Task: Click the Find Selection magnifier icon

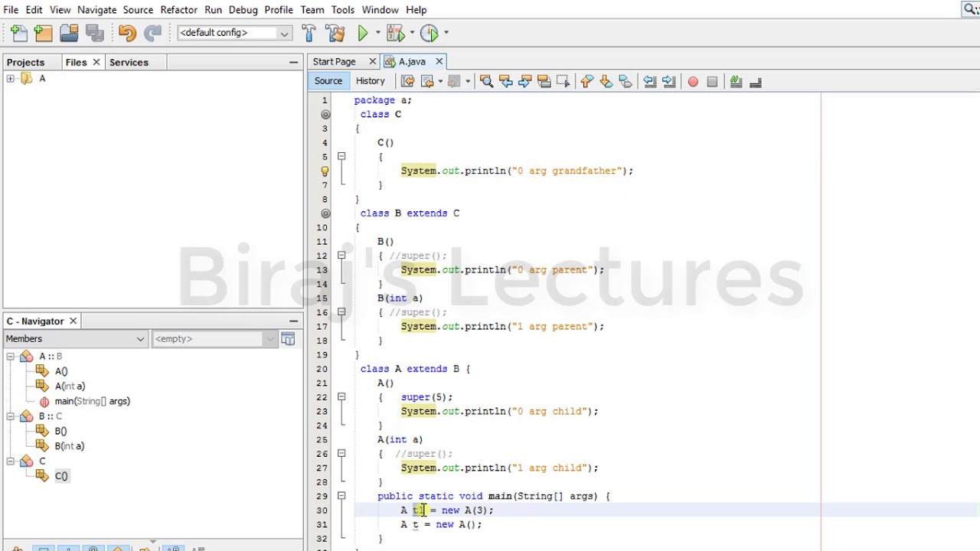Action: coord(486,81)
